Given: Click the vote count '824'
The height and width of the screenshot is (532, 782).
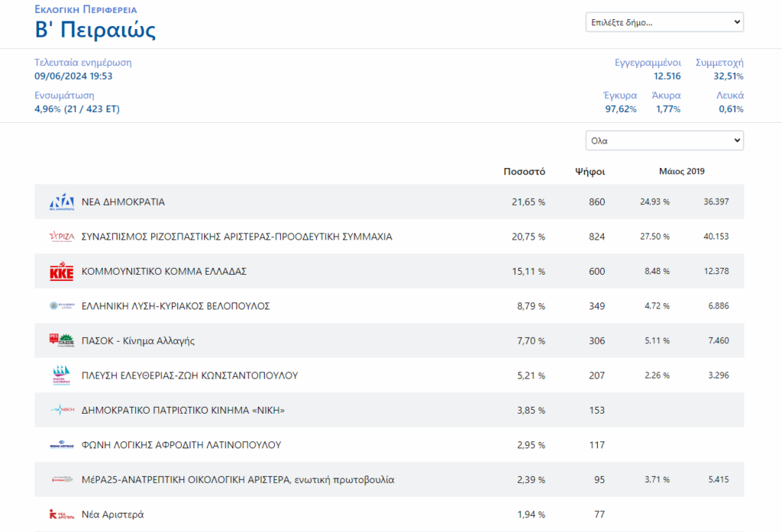Looking at the screenshot, I should click(x=596, y=237).
